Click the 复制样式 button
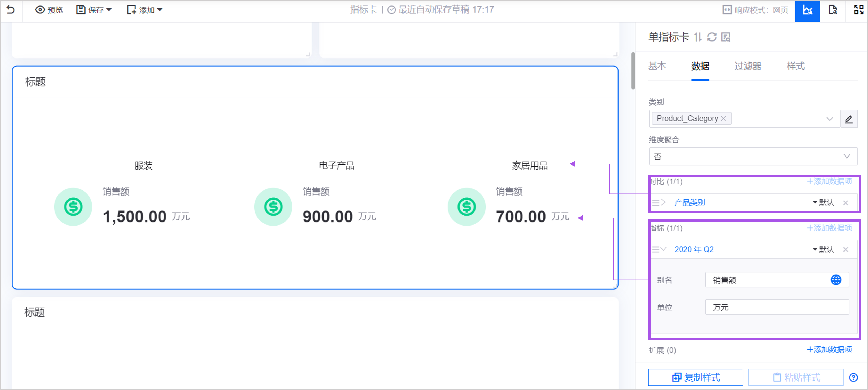 point(695,377)
